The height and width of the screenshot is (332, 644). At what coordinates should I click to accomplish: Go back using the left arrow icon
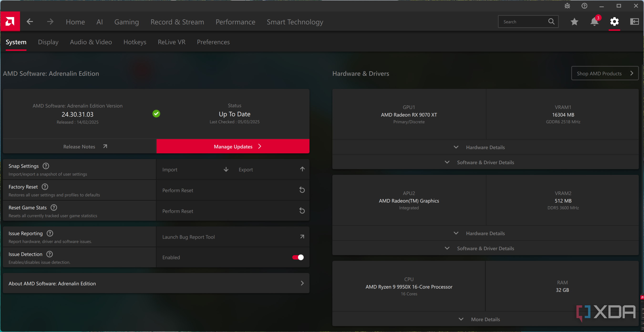click(30, 21)
